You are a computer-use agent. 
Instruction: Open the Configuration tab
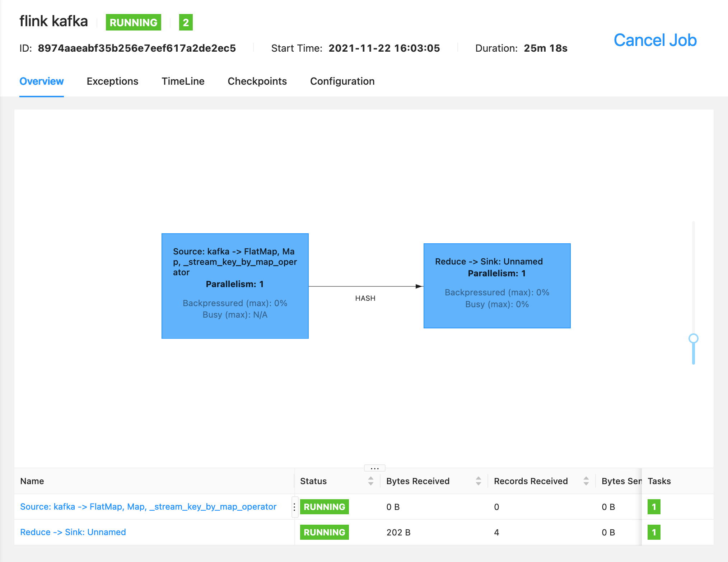pos(342,81)
